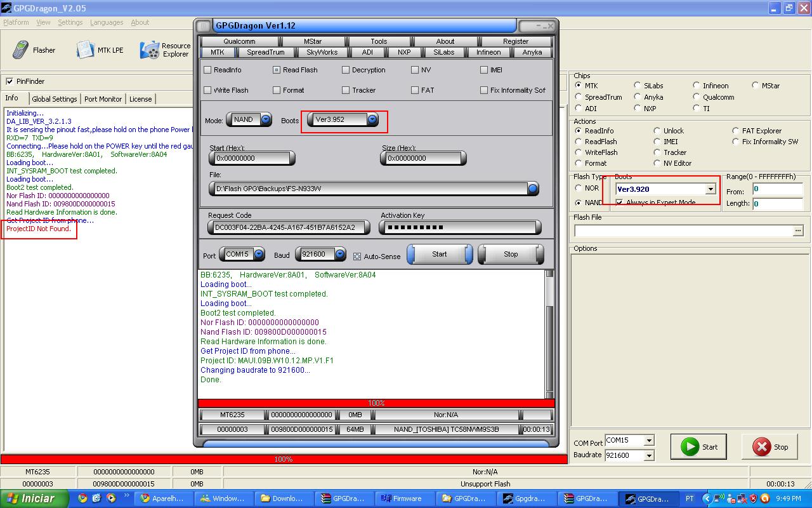Switch to the Global Settings tab
812x508 pixels.
(x=55, y=99)
